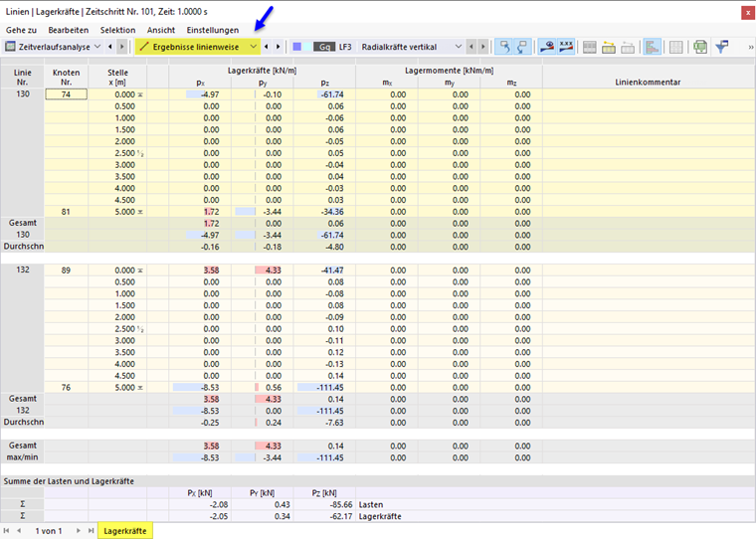
Task: Select the Lagerkräfte tab
Action: click(x=124, y=531)
